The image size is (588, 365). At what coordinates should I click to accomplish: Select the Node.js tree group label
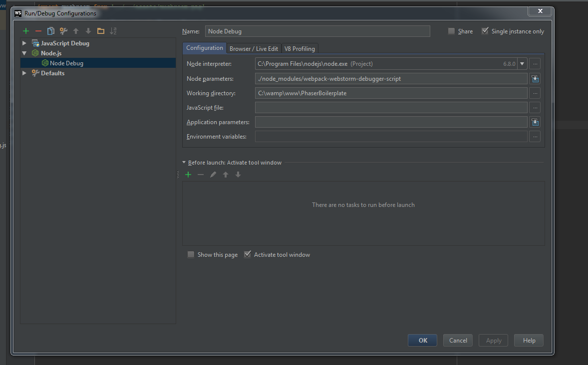point(51,53)
